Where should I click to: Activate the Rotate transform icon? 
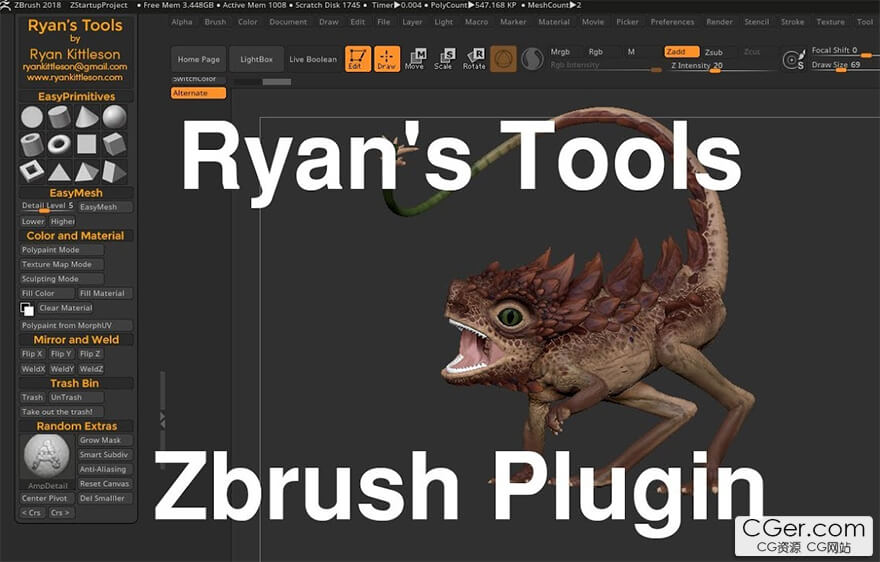474,59
